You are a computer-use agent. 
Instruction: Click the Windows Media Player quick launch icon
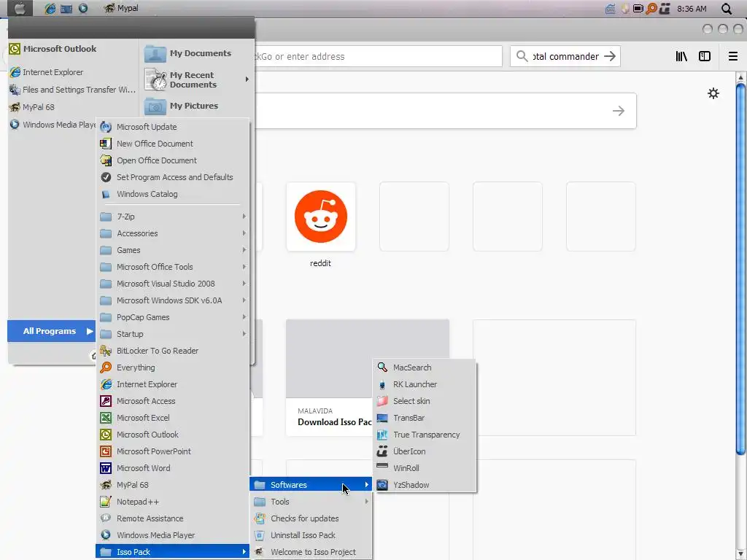83,8
